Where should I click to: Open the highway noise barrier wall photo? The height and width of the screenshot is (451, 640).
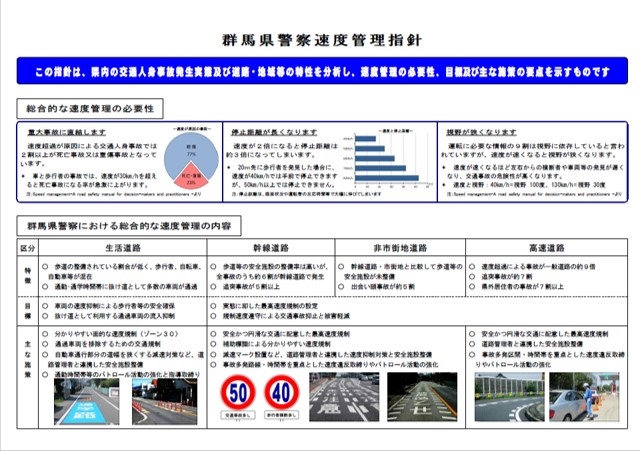point(509,397)
